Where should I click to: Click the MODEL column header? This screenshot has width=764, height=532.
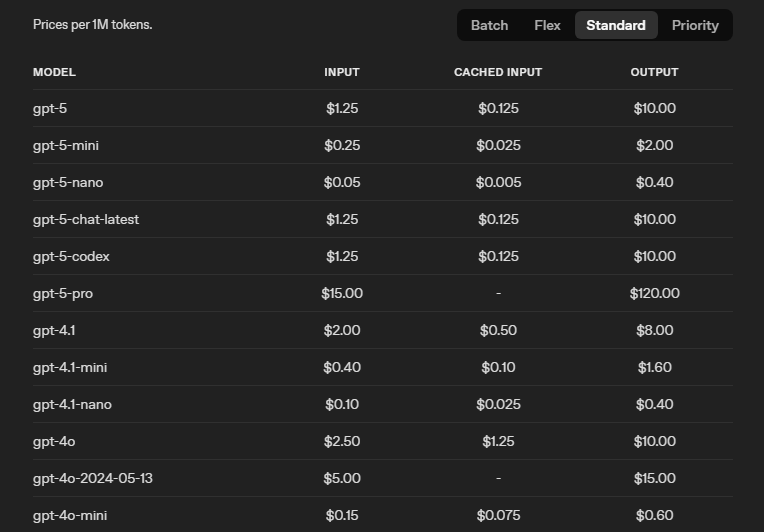coord(54,72)
